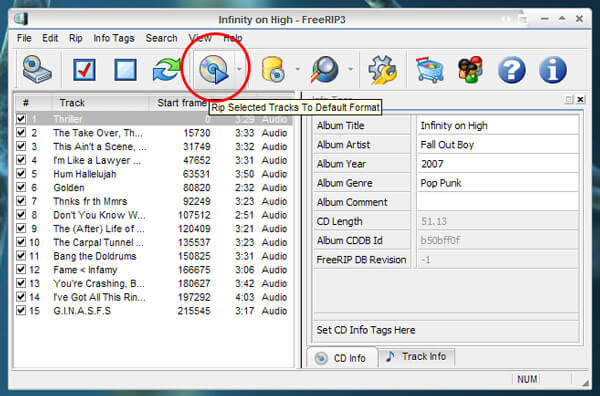Open the File menu
This screenshot has width=600, height=396.
click(x=24, y=38)
